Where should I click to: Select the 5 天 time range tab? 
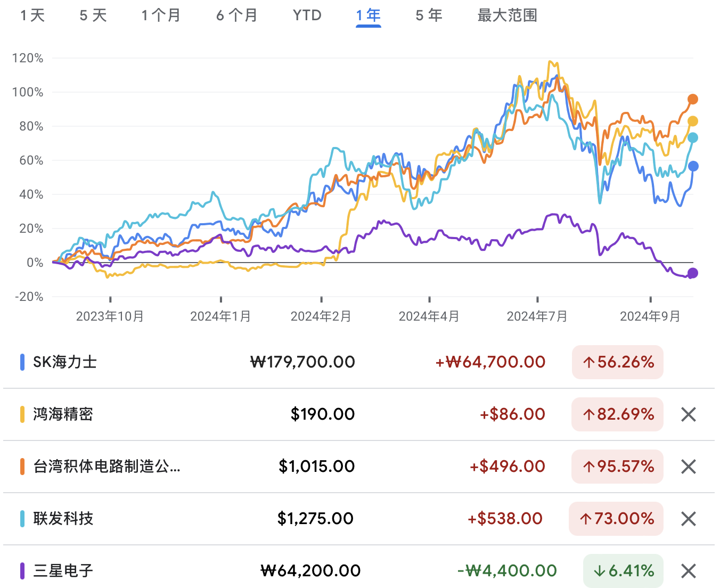pos(93,15)
